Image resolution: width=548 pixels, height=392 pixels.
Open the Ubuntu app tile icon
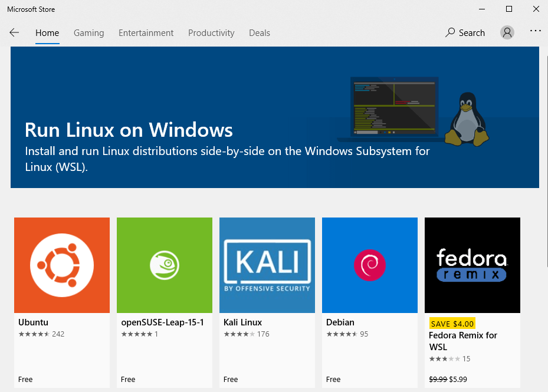tap(62, 265)
